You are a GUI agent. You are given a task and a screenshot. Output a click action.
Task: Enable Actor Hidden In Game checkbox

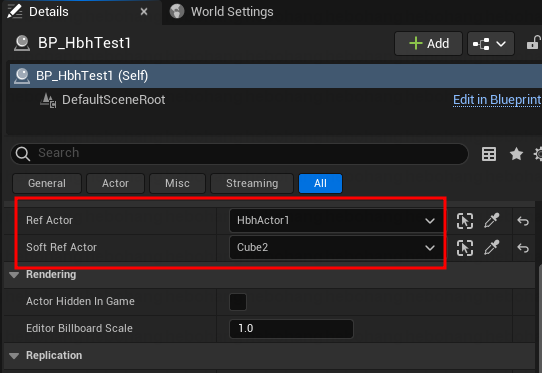238,301
